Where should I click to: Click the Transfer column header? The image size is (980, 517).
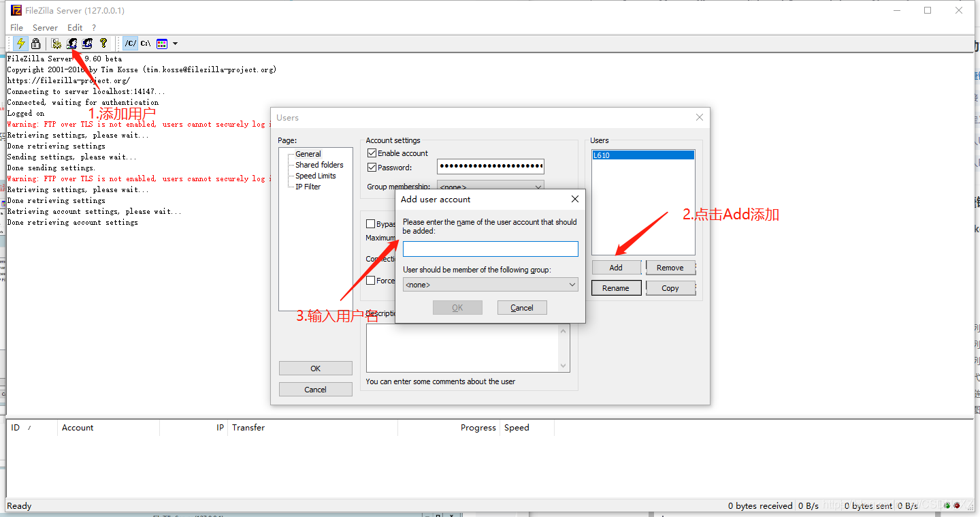313,428
